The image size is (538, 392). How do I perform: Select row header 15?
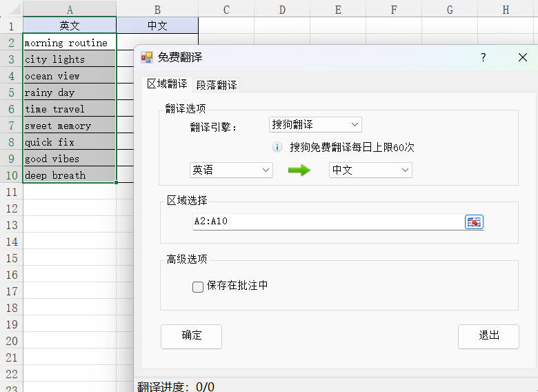11,258
